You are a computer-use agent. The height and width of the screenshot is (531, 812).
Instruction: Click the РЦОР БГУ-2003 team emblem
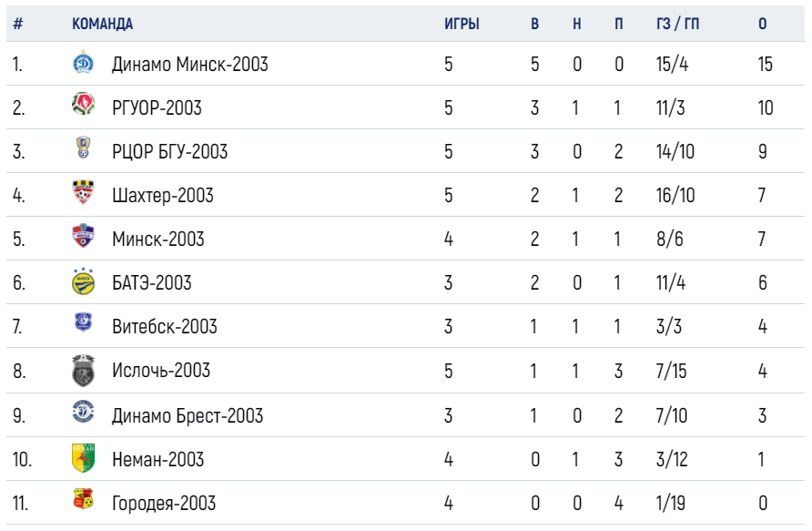(x=83, y=148)
